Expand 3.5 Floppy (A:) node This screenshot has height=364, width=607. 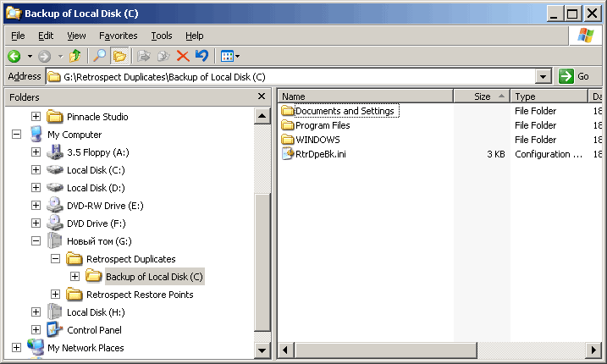click(36, 152)
